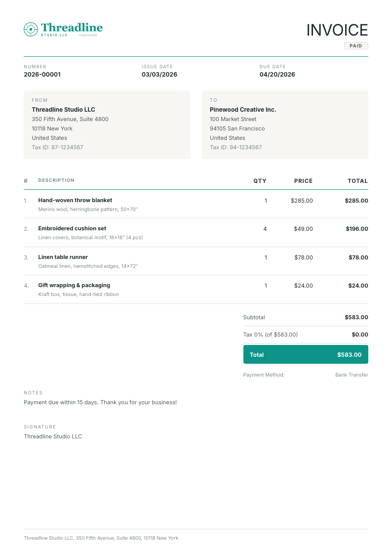Select the Gift wrapping & packaging item
This screenshot has height=555, width=392.
pos(74,285)
